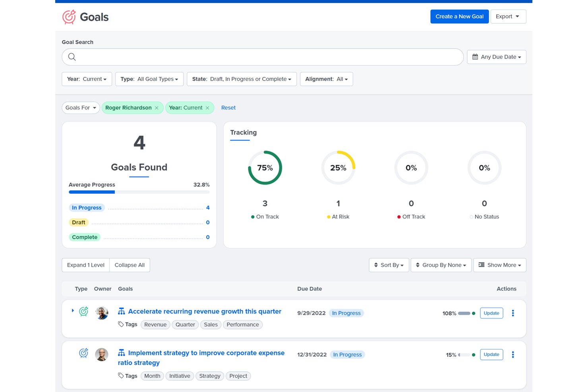
Task: Open the Type: All Goal Types dropdown
Action: point(149,79)
